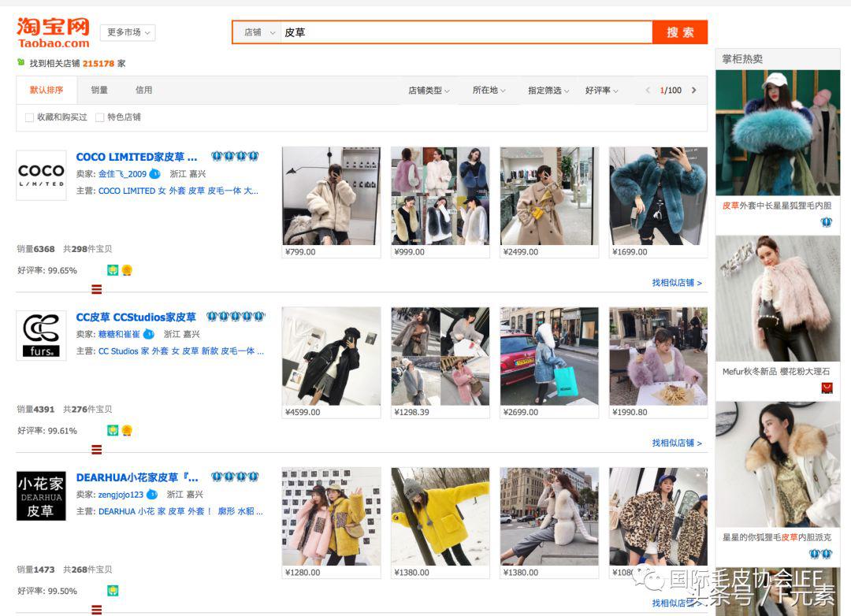Check the 特色店铺 checkbox
851x616 pixels.
pos(100,117)
